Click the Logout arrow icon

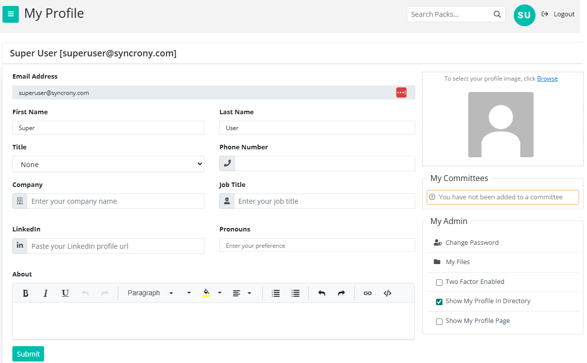click(545, 14)
